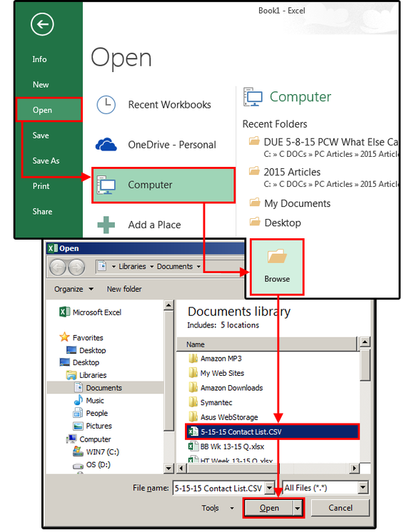Select the BB Wk 13-15 Q.xlsx file

(x=226, y=446)
